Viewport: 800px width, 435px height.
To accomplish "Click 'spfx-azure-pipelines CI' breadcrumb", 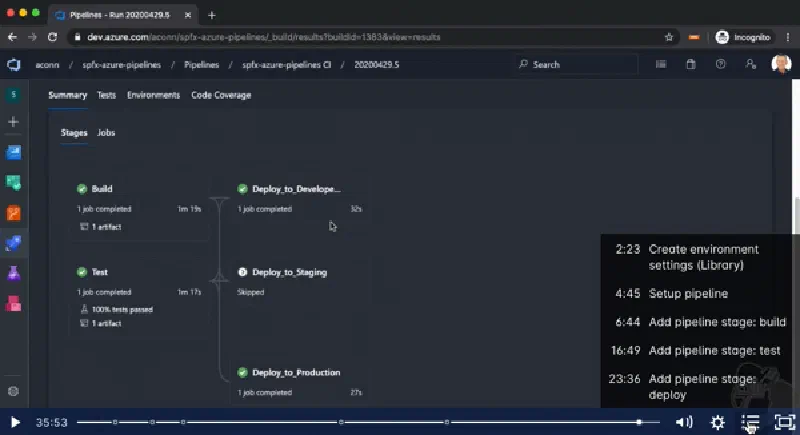I will point(287,65).
